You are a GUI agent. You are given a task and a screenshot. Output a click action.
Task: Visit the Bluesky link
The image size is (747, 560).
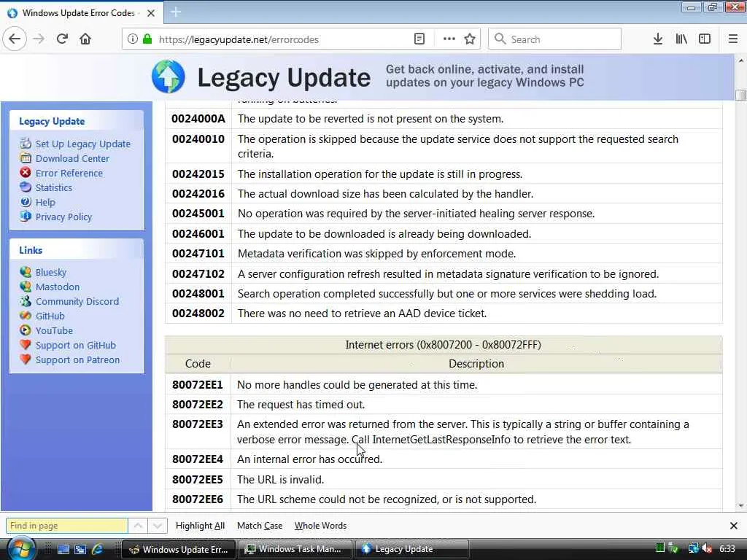51,273
